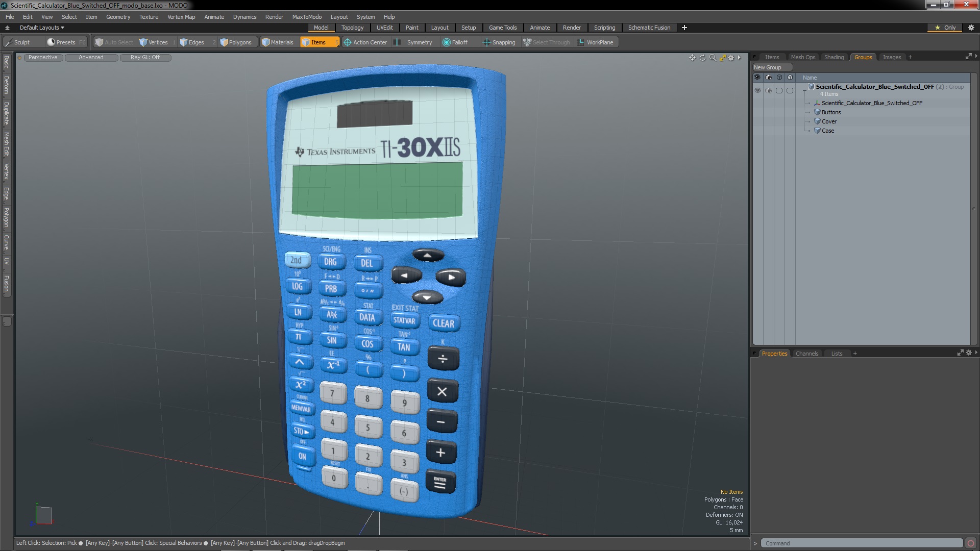Open the Default Layouts dropdown

point(42,28)
